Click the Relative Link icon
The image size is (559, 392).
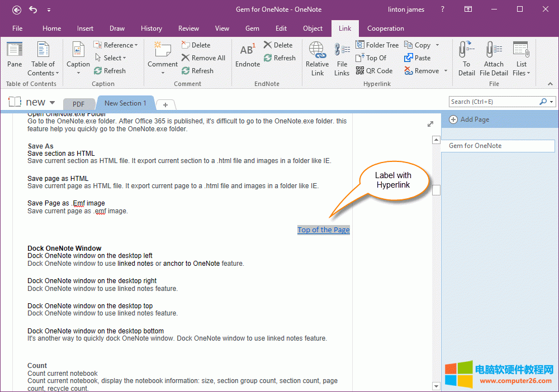point(317,58)
